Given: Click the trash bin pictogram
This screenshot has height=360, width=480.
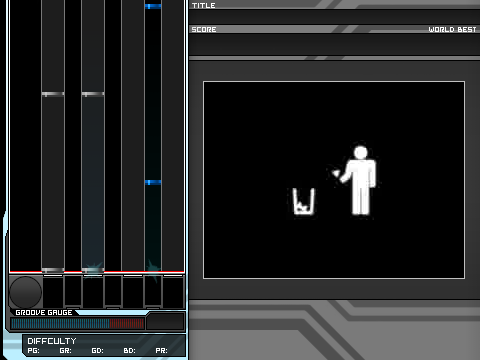Looking at the screenshot, I should [303, 201].
